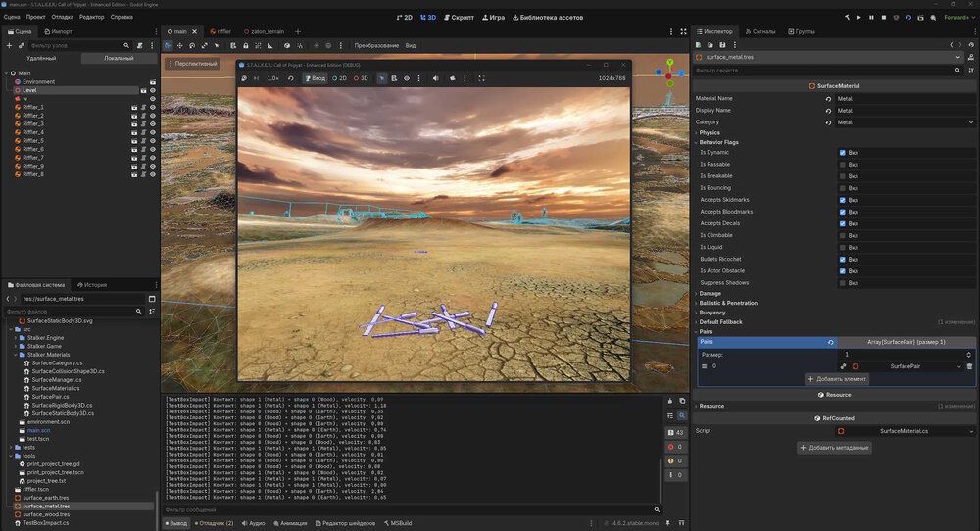Click the hammer build icon

pos(847,18)
